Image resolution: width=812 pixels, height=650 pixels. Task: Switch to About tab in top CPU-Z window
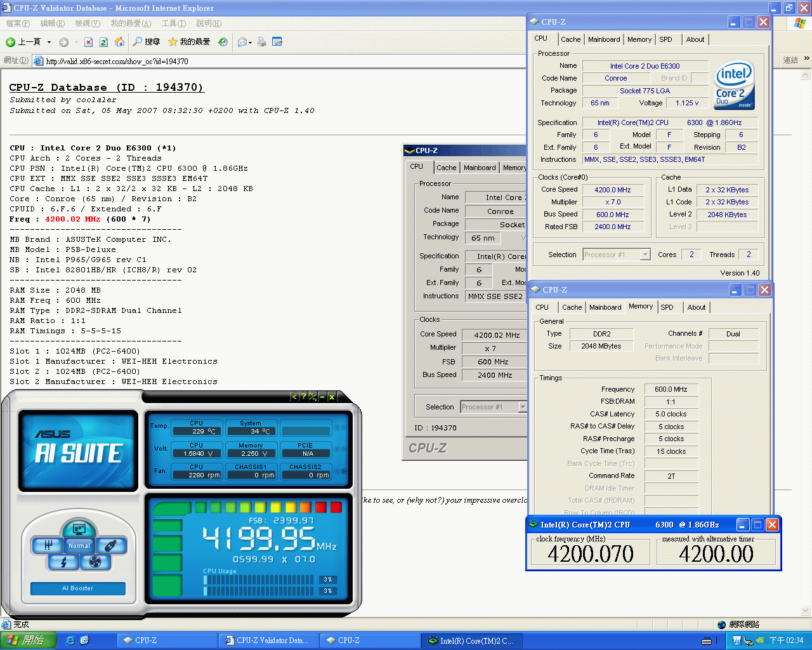coord(695,39)
